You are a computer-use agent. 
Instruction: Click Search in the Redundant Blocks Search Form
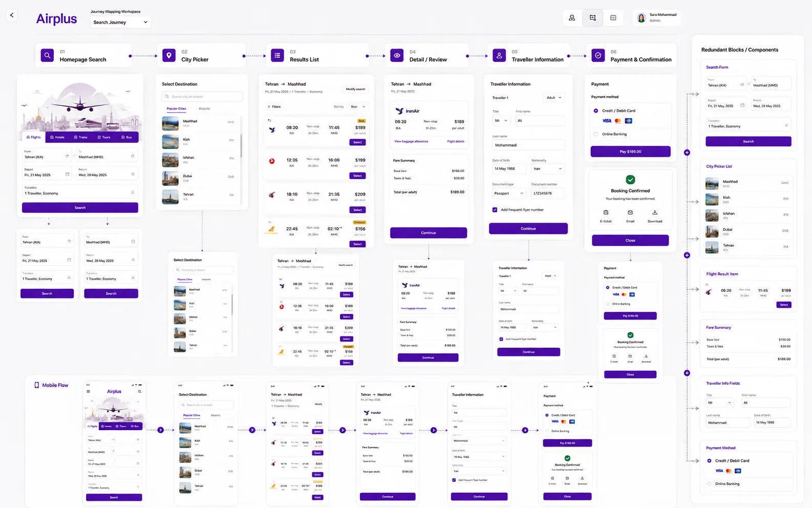749,141
